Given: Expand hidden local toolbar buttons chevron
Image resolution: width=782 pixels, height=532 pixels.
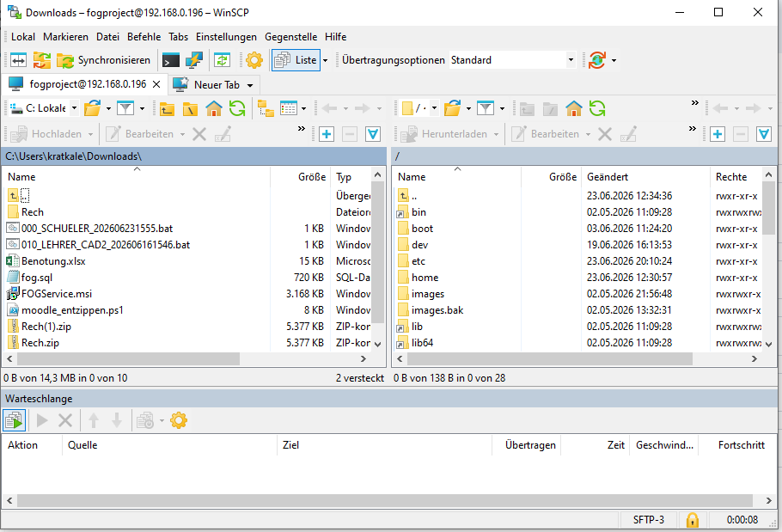Looking at the screenshot, I should 302,129.
